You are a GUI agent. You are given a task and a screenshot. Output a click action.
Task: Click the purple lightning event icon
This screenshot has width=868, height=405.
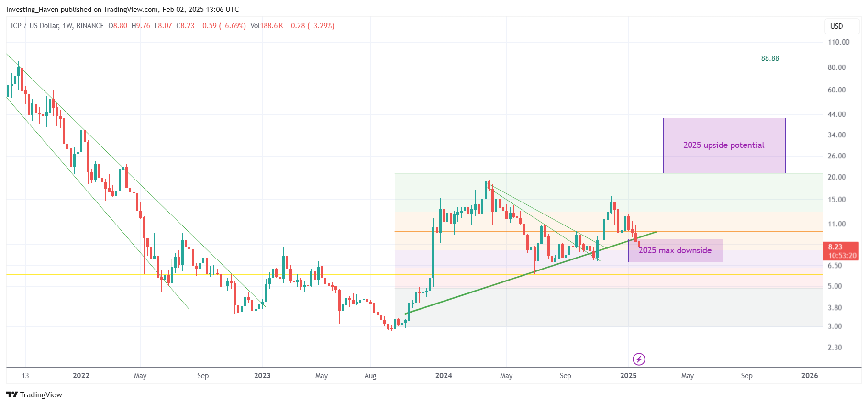click(639, 359)
